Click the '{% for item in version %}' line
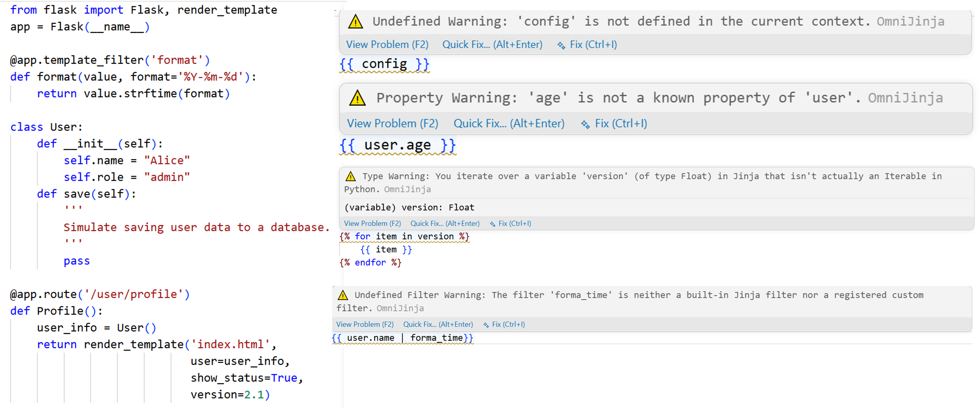The image size is (980, 408). click(x=404, y=236)
